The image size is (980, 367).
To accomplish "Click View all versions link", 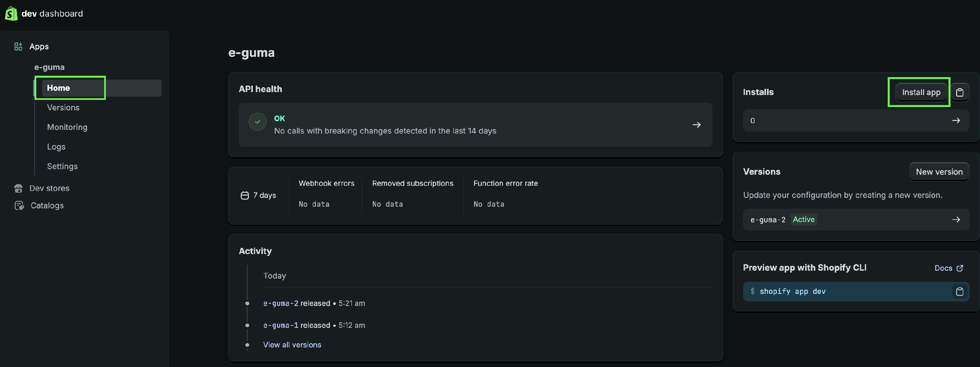I will pyautogui.click(x=292, y=345).
